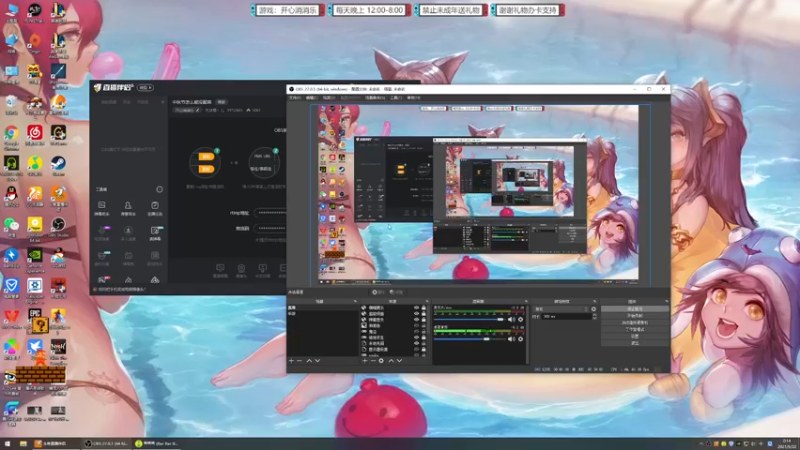This screenshot has width=800, height=450.
Task: Open the WeChat desktop shortcut
Action: coord(11,227)
